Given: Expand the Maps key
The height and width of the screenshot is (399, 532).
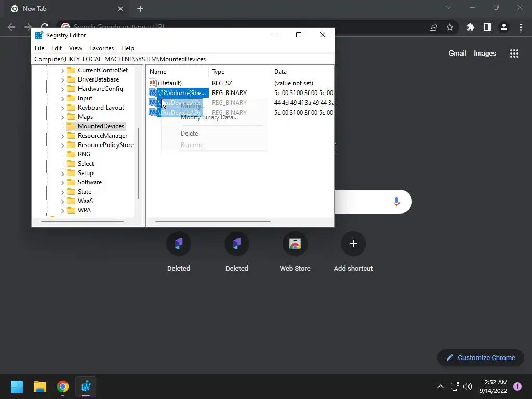Looking at the screenshot, I should click(x=62, y=117).
